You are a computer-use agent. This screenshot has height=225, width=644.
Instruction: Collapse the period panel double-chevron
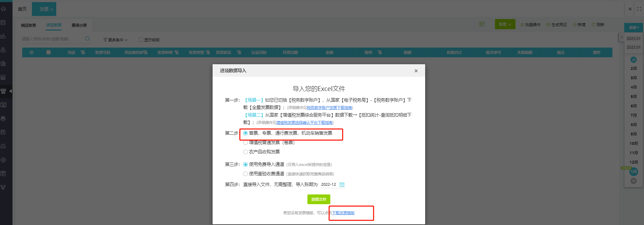point(621,37)
